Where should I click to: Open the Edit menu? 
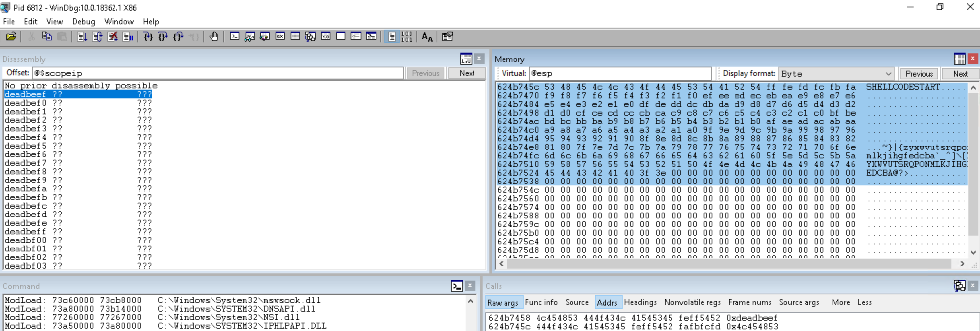coord(30,22)
